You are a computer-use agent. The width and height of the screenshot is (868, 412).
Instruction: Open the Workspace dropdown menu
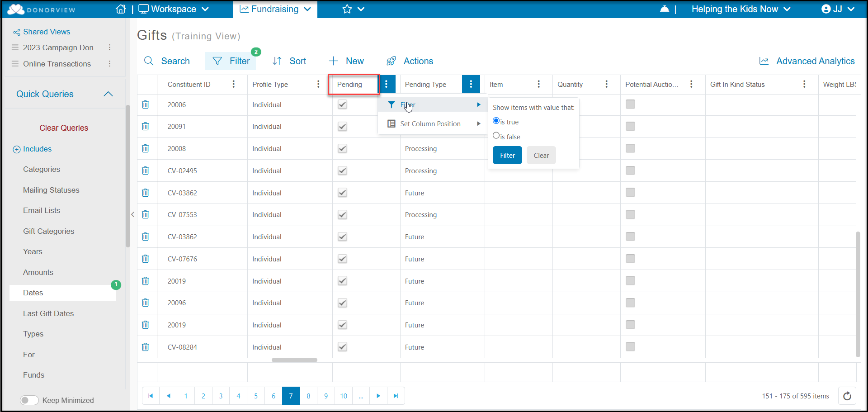click(x=174, y=9)
